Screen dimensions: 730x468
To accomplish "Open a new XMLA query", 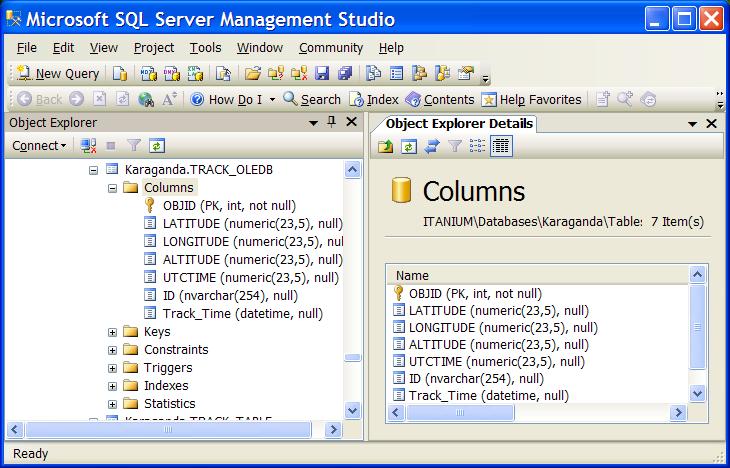I will [195, 74].
